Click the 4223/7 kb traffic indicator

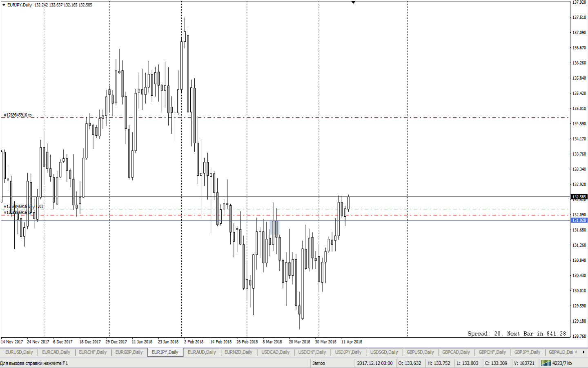(x=562, y=363)
